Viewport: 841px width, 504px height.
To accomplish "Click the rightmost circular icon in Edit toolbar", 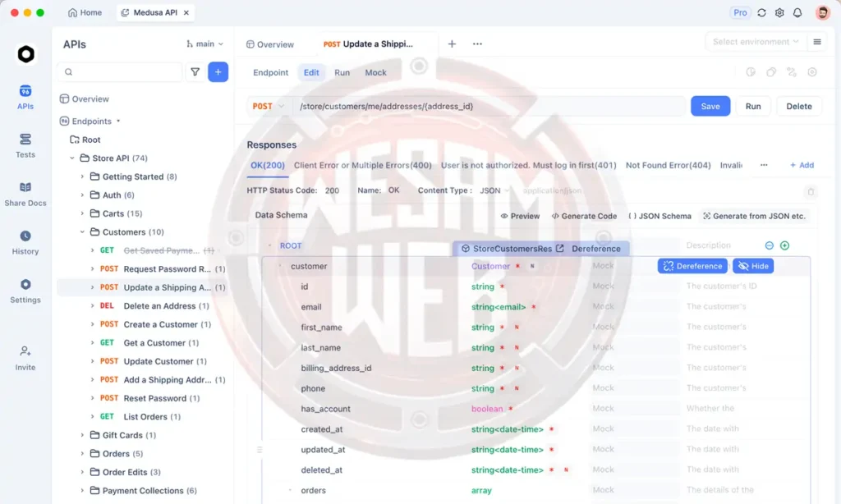I will (x=812, y=72).
